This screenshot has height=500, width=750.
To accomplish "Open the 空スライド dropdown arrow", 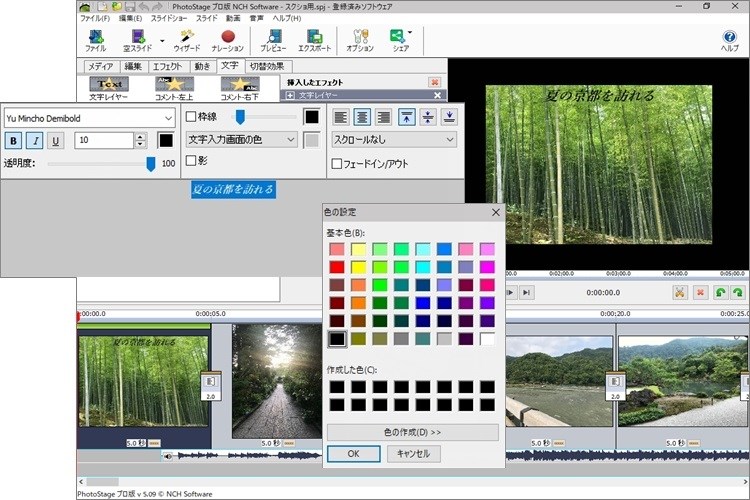I will tap(162, 41).
